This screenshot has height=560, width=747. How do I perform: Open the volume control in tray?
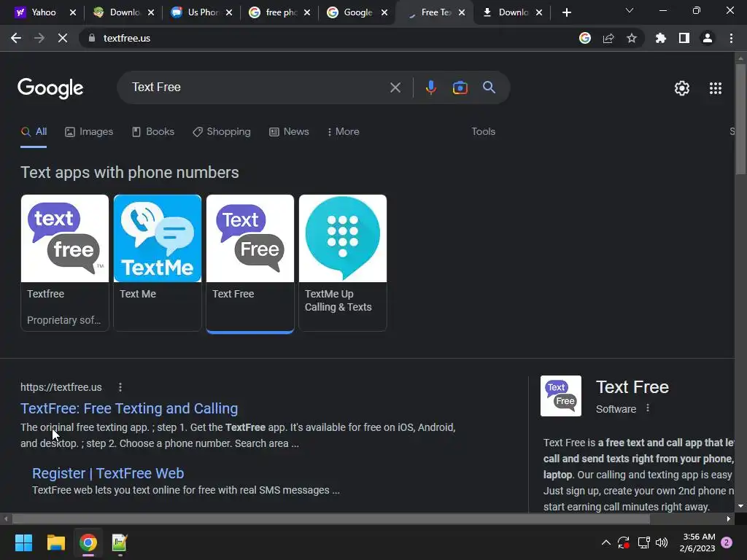pos(662,542)
